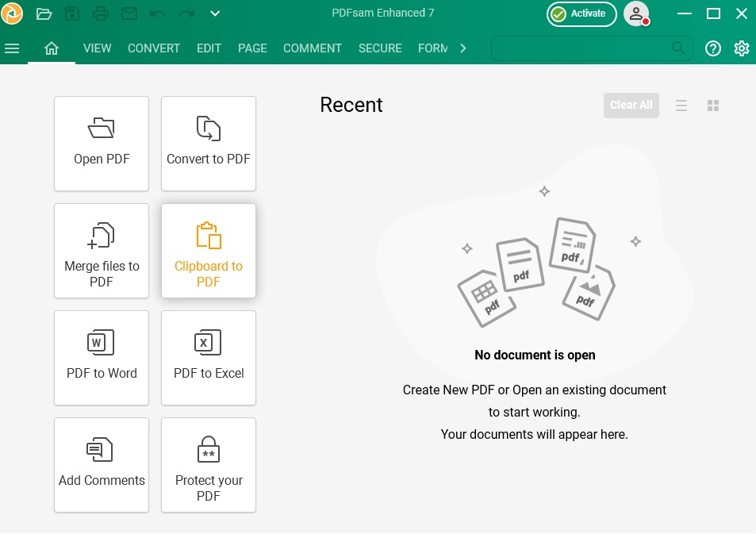Open the FORM tab
Screen dimensions: 756x534
coord(433,48)
